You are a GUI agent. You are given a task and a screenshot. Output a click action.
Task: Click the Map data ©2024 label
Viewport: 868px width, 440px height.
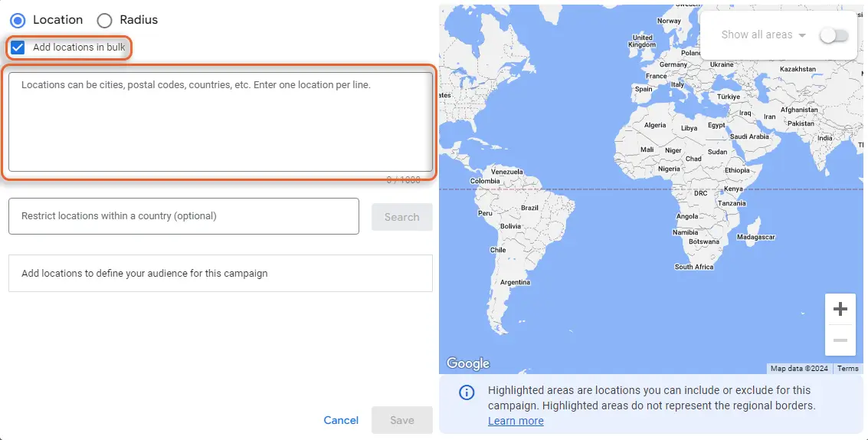tap(799, 369)
